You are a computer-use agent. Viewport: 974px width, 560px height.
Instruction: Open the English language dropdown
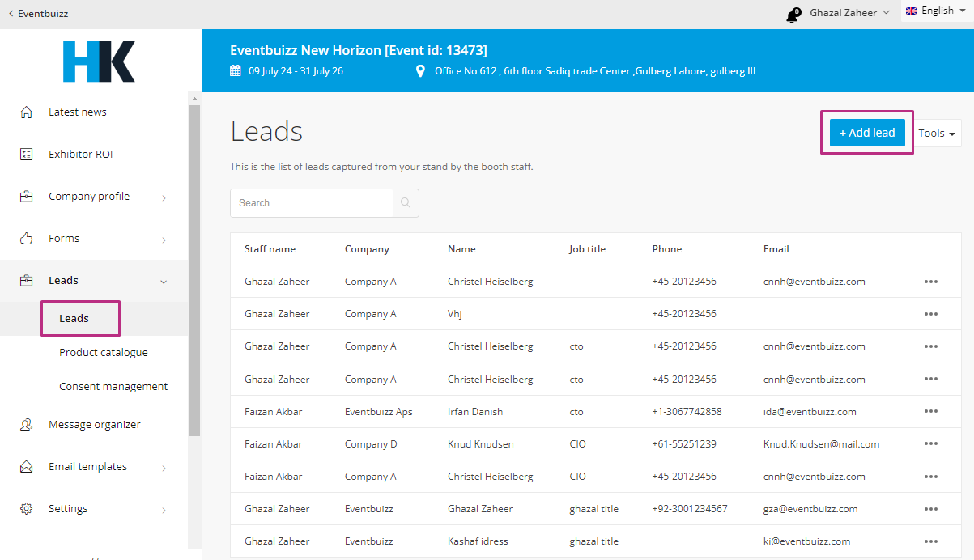tap(936, 11)
